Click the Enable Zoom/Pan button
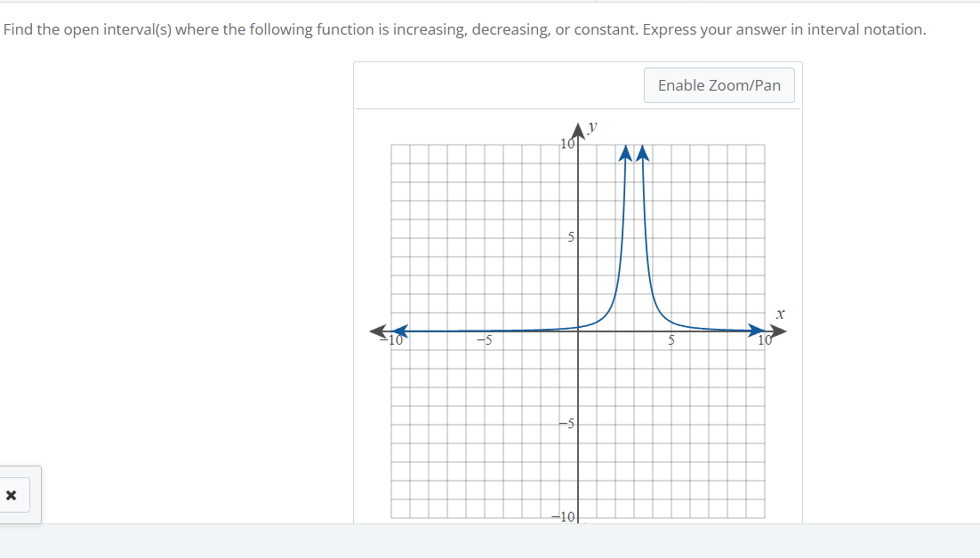 click(x=719, y=84)
